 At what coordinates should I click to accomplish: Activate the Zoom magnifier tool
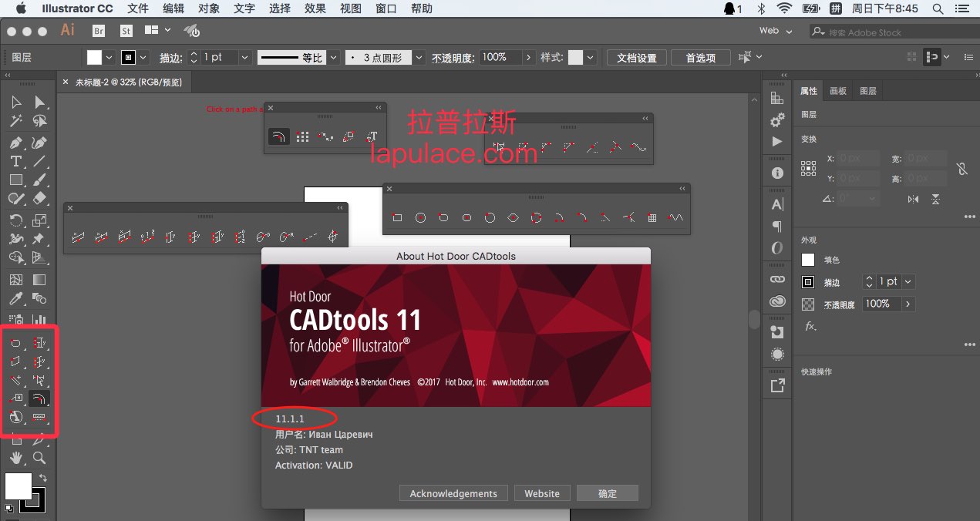pos(39,459)
